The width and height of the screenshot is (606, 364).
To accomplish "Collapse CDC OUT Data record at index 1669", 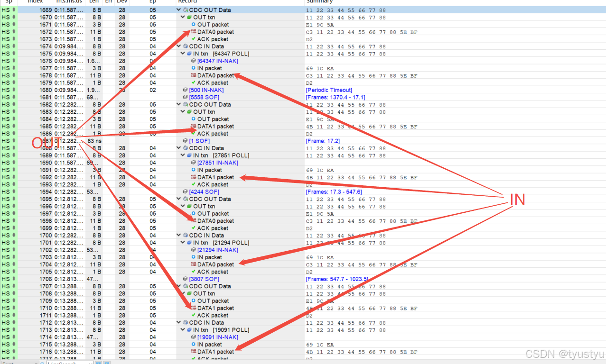I will 179,10.
